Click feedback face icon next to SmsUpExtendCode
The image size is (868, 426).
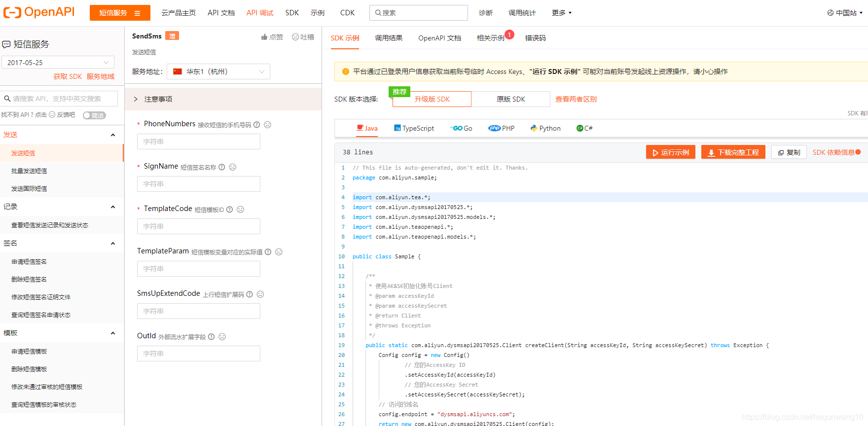pyautogui.click(x=260, y=294)
